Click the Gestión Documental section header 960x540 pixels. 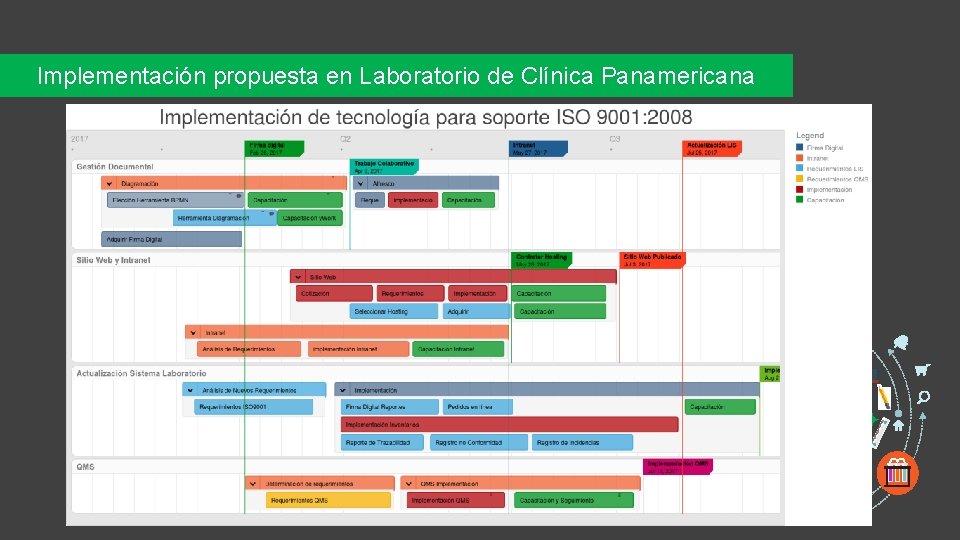pyautogui.click(x=114, y=167)
